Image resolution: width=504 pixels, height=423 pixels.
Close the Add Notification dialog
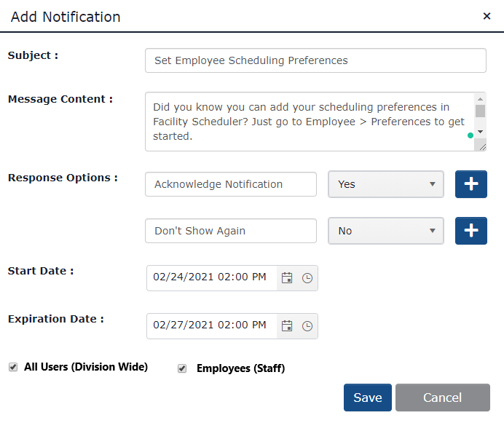tap(487, 16)
